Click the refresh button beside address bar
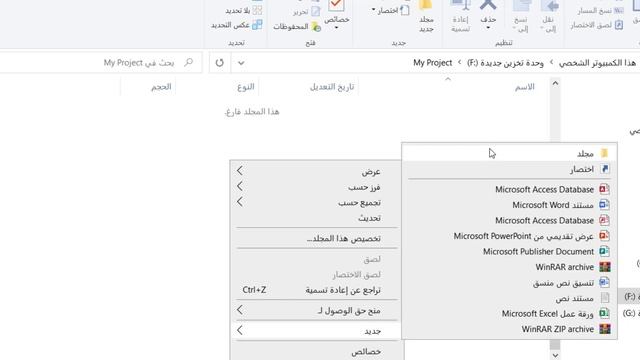Viewport: 640px width, 360px height. click(x=220, y=63)
